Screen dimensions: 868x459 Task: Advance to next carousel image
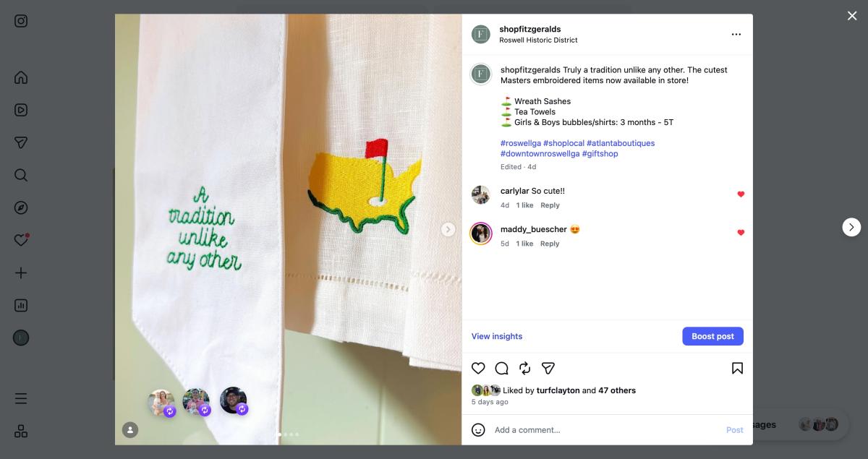pyautogui.click(x=448, y=229)
